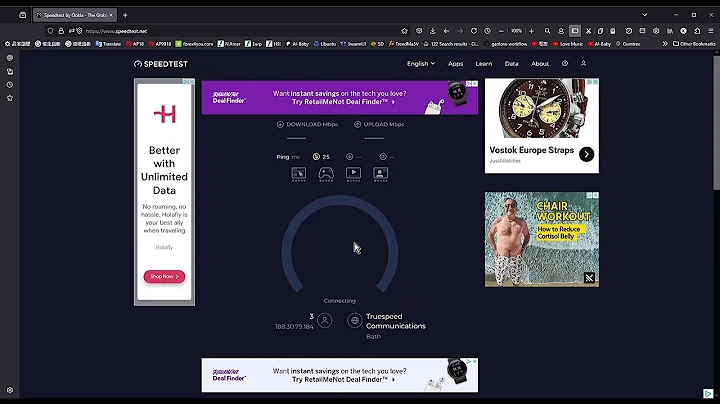720x404 pixels.
Task: Click the Vostok Europe Straps arrow button
Action: pyautogui.click(x=586, y=154)
